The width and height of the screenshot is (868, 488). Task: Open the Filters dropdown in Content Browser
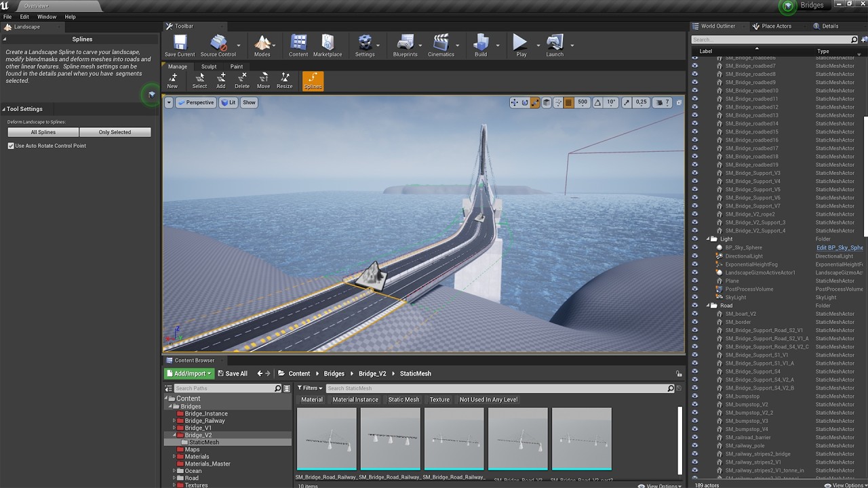(x=310, y=388)
